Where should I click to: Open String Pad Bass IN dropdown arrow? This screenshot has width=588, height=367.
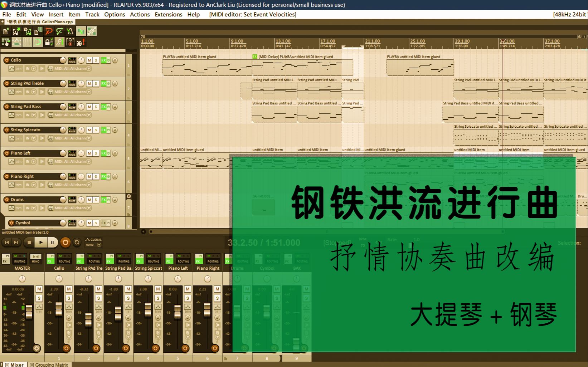(x=34, y=115)
